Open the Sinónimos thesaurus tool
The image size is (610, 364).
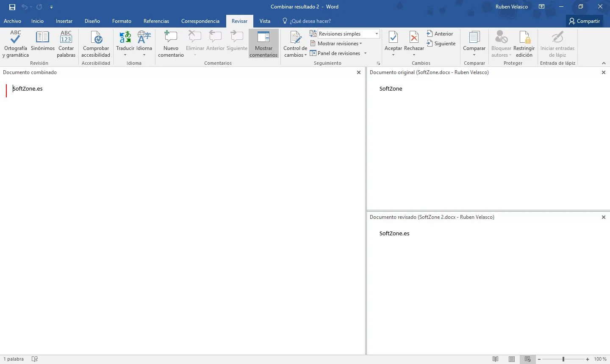42,44
